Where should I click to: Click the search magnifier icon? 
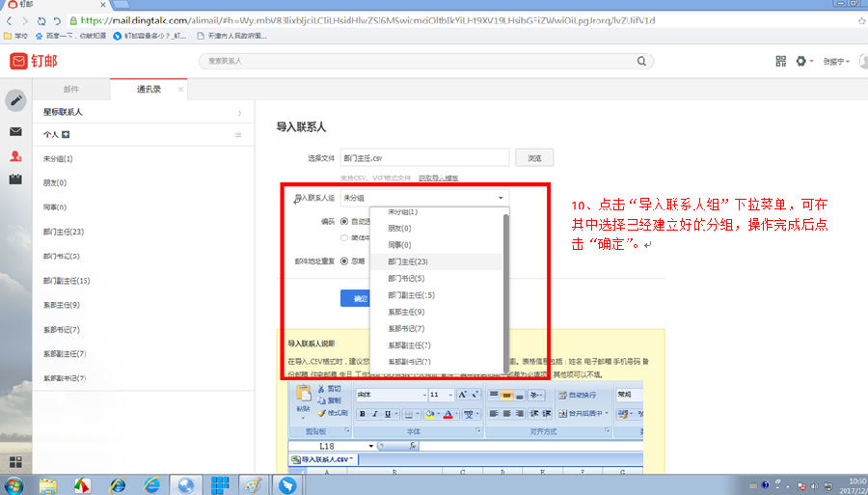click(638, 61)
